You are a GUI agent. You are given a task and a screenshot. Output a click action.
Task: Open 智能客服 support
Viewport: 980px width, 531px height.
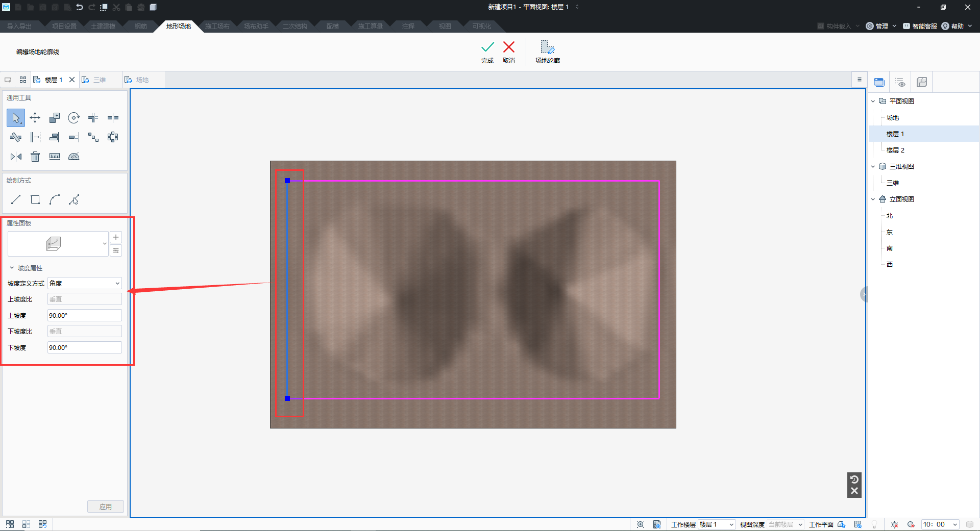(x=920, y=26)
